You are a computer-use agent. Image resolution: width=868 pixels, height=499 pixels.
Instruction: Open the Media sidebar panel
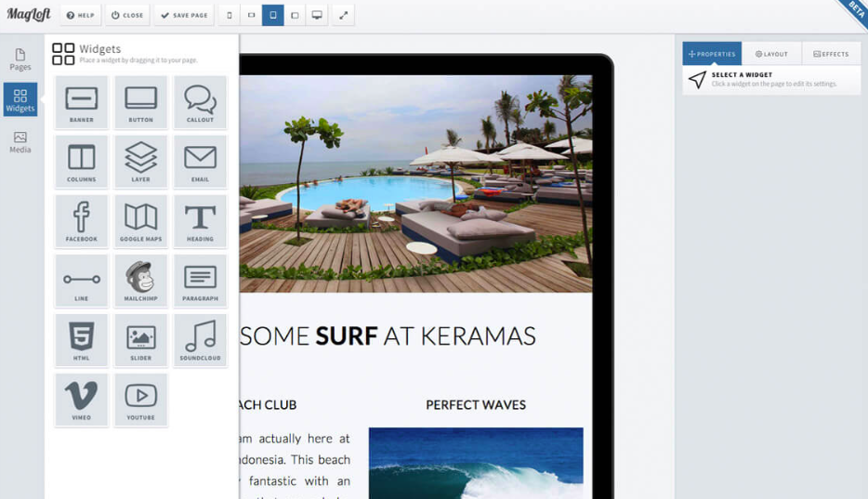[x=20, y=142]
